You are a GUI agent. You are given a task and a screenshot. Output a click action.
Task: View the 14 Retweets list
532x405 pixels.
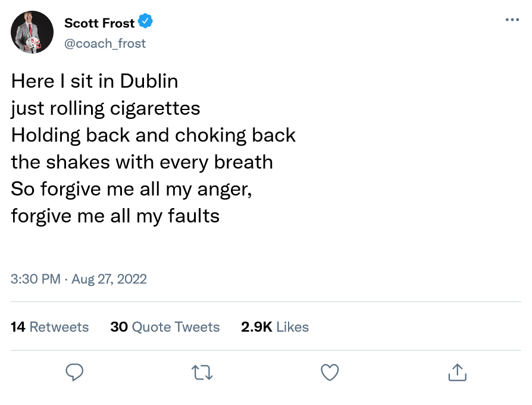pos(50,326)
